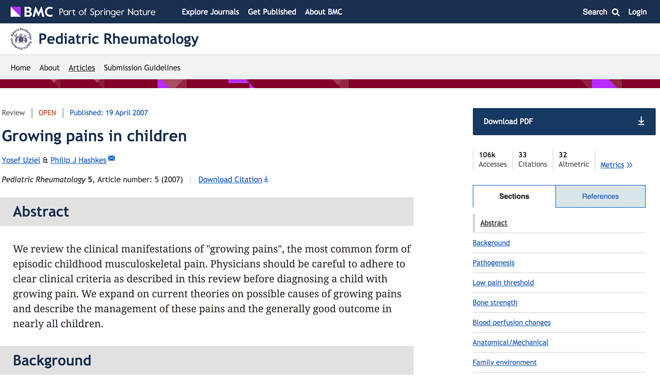660x378 pixels.
Task: Jump to the Pathogenesis section
Action: tap(493, 263)
